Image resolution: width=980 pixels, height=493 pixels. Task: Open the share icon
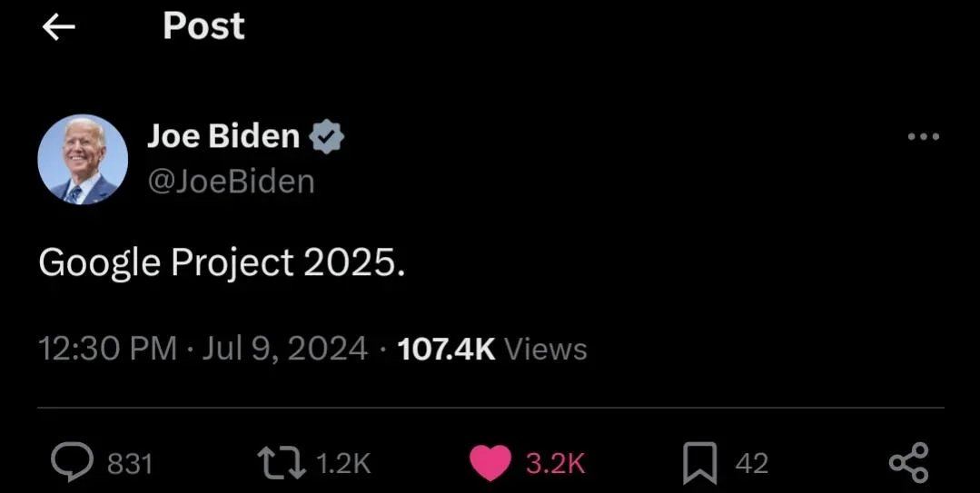tap(908, 463)
